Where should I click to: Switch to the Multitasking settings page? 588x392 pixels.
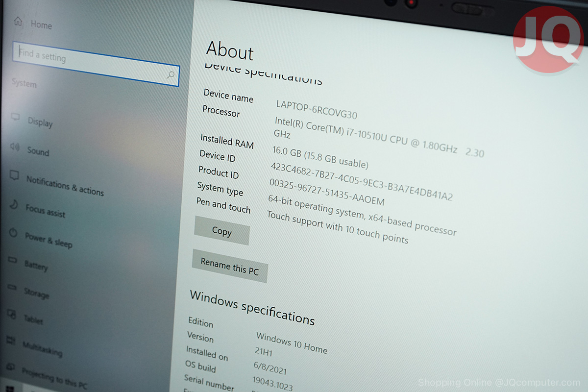coord(42,348)
